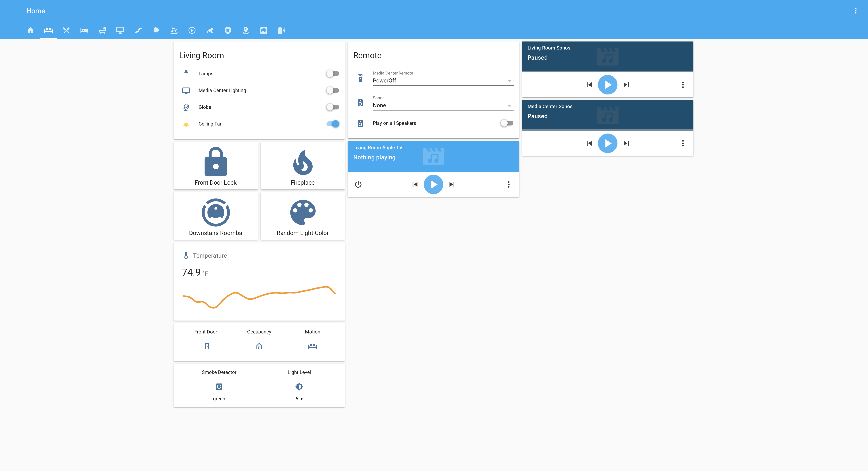
Task: Open the top-right overflow menu
Action: 855,11
